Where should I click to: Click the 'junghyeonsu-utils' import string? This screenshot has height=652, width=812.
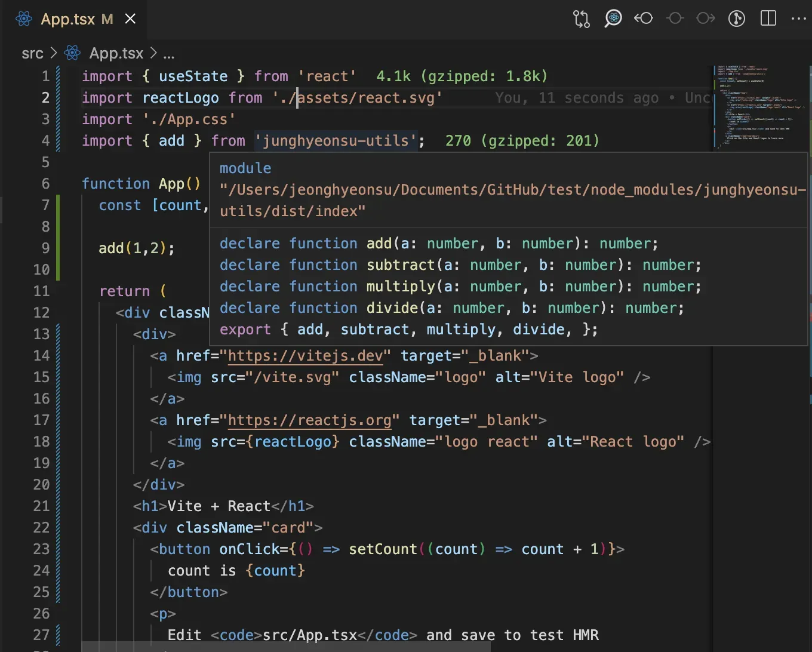coord(336,141)
